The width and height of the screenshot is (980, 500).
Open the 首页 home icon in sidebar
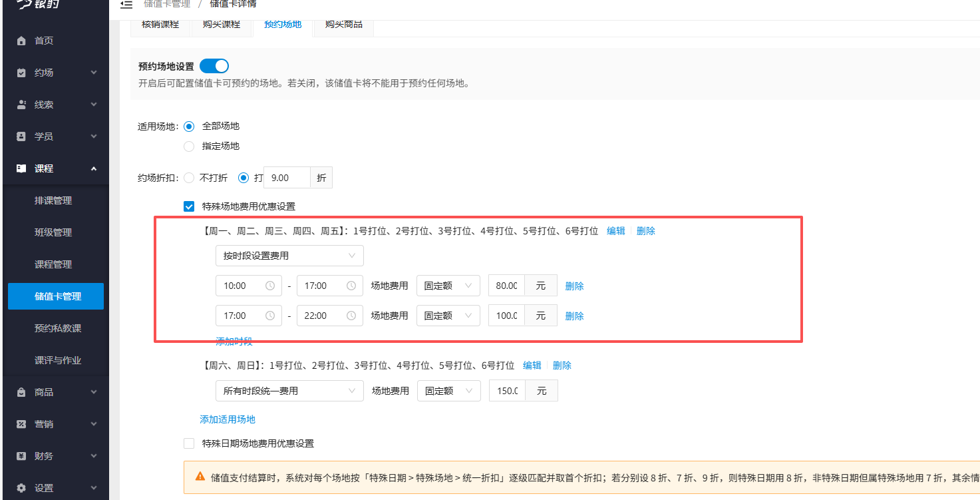pos(23,40)
